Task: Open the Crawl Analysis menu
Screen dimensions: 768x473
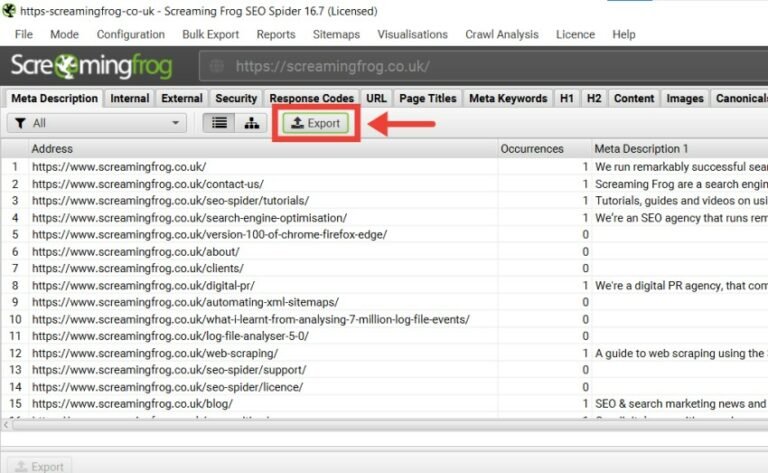Action: pos(501,34)
